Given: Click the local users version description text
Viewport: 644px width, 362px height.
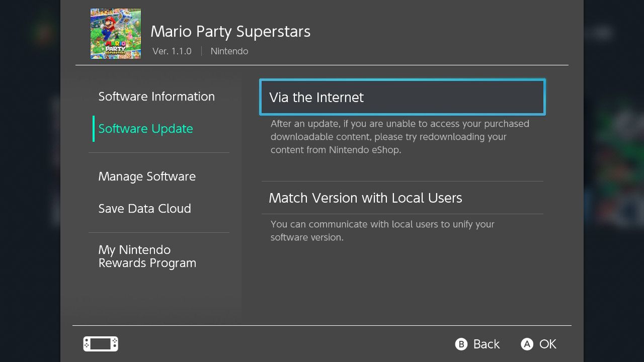Looking at the screenshot, I should (x=382, y=230).
